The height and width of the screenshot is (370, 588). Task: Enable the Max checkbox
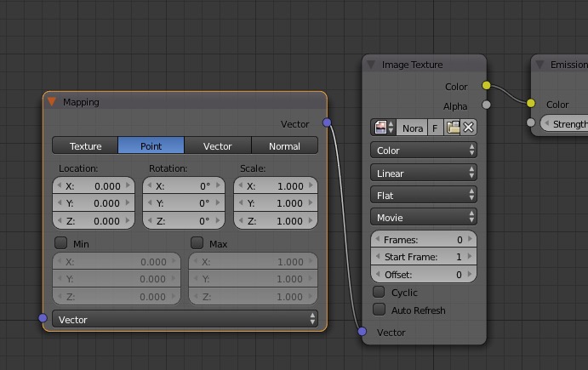coord(197,243)
